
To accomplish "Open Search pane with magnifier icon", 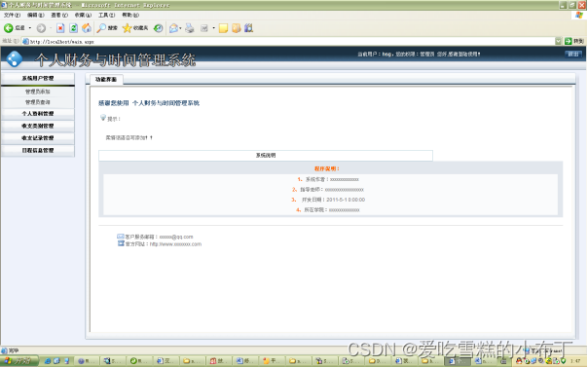I will click(101, 28).
